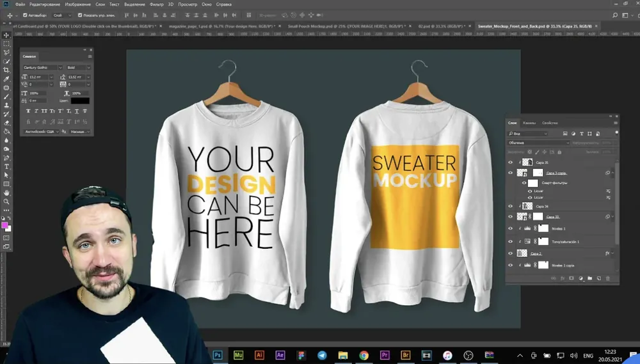Apply underline style in Character panel
The width and height of the screenshot is (640, 364).
click(x=77, y=111)
